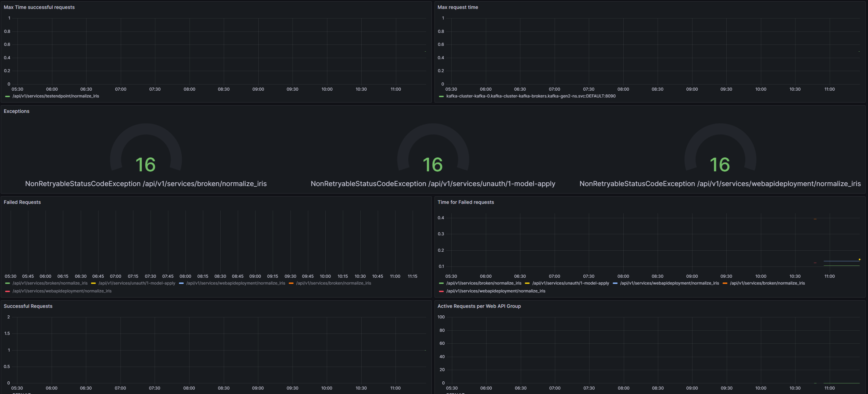Open the Exceptions panel title menu
The image size is (868, 394).
(16, 111)
